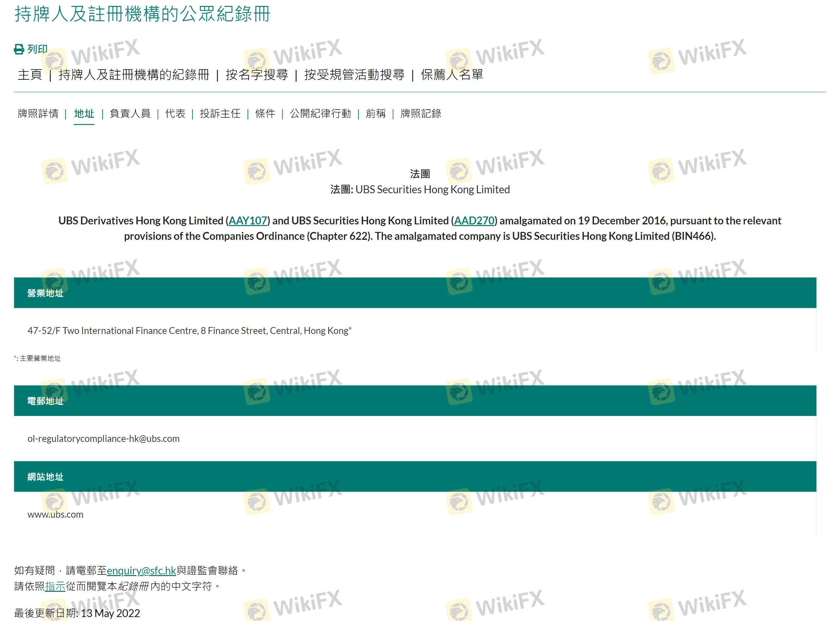Image resolution: width=840 pixels, height=621 pixels.
Task: Switch to 牌照詳情 tab
Action: coord(38,113)
